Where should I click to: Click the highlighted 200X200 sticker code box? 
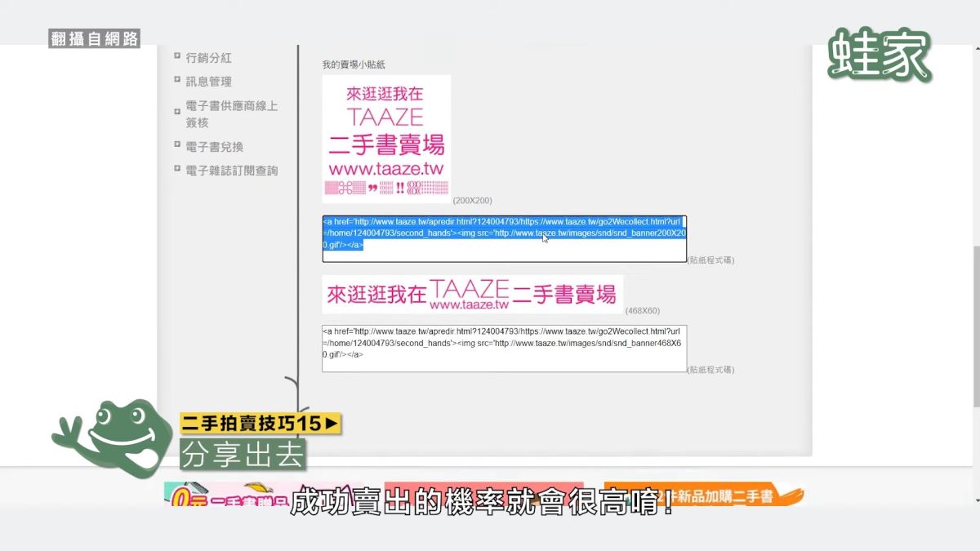[x=504, y=239]
